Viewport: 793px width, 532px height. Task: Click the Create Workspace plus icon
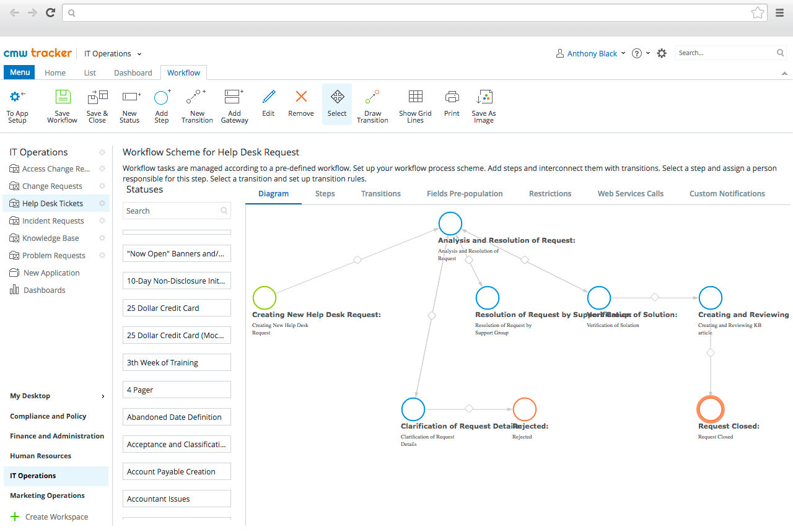point(15,517)
